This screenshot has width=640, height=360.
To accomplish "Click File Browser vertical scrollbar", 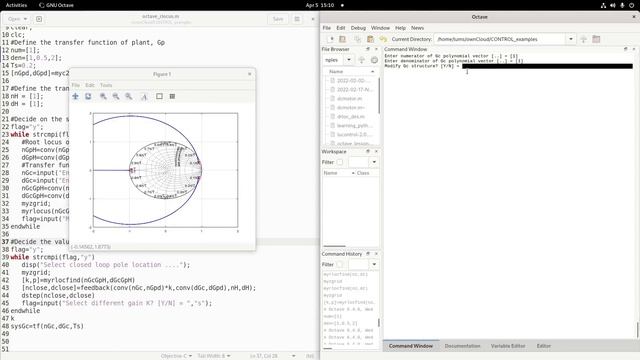I will click(379, 95).
